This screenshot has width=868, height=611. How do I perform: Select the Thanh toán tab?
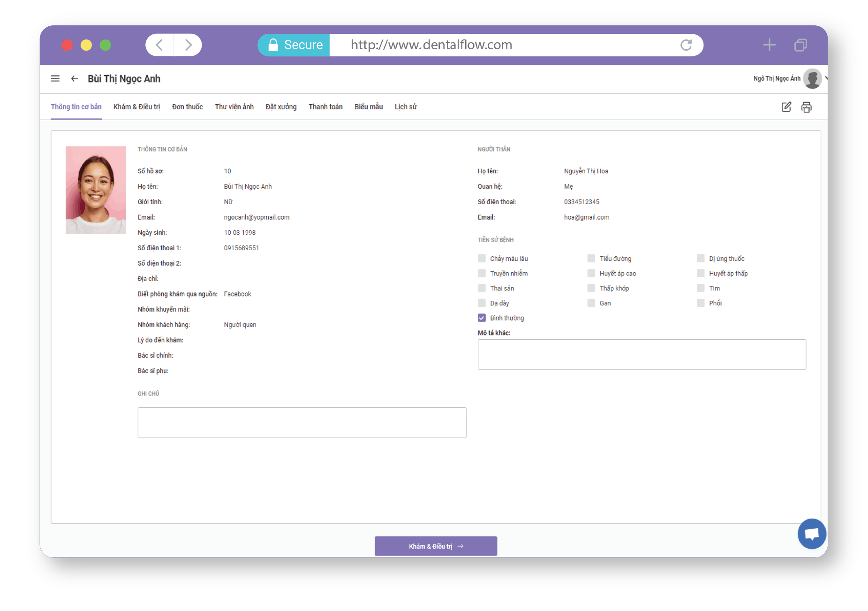[x=325, y=107]
